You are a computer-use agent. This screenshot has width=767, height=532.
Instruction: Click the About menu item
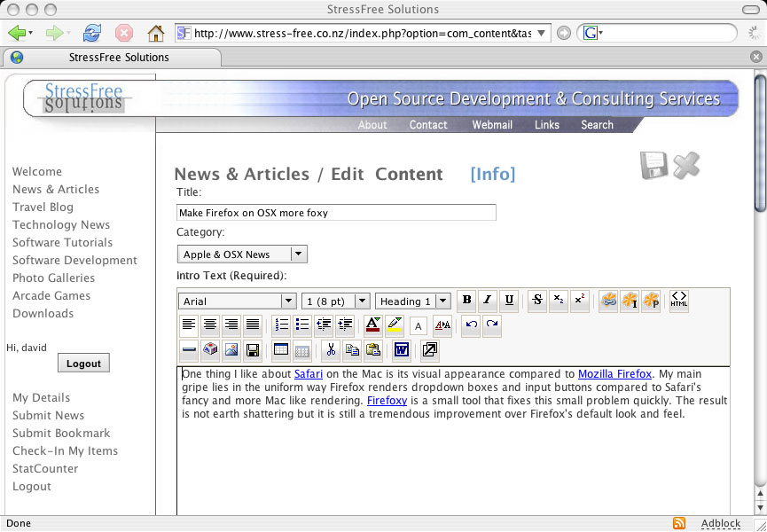372,125
